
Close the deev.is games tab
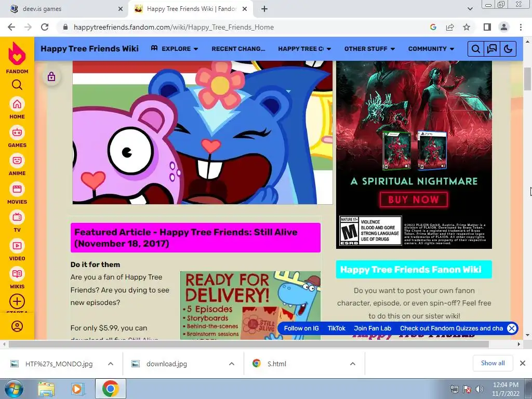[x=121, y=9]
